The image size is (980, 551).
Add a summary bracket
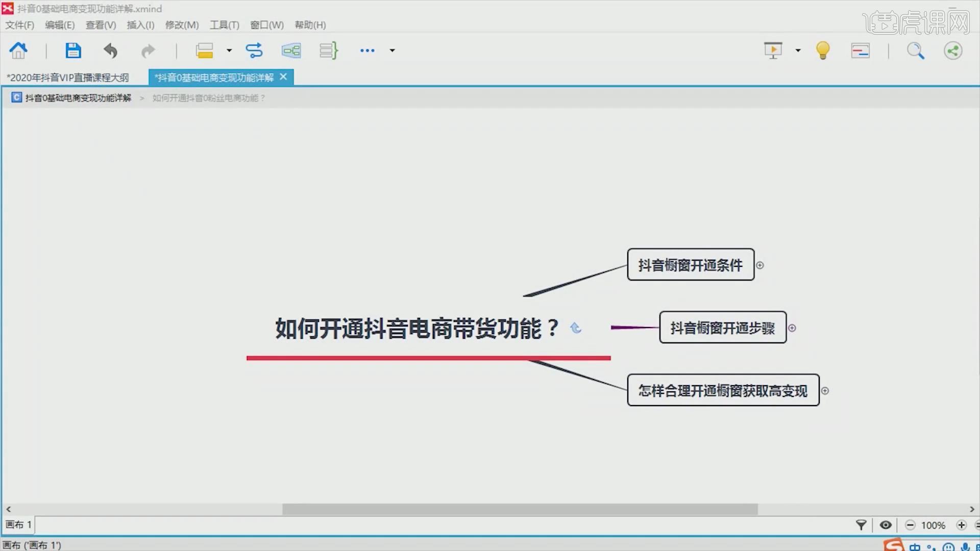[x=329, y=51]
